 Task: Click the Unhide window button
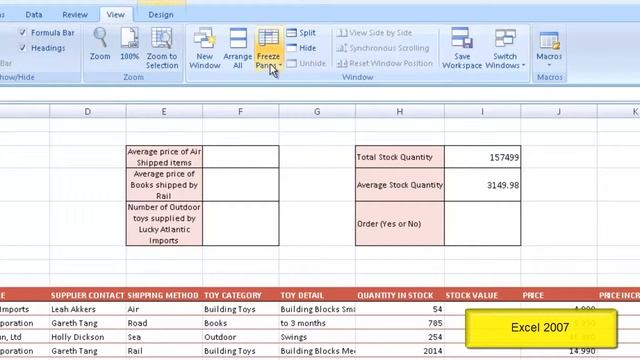click(306, 63)
